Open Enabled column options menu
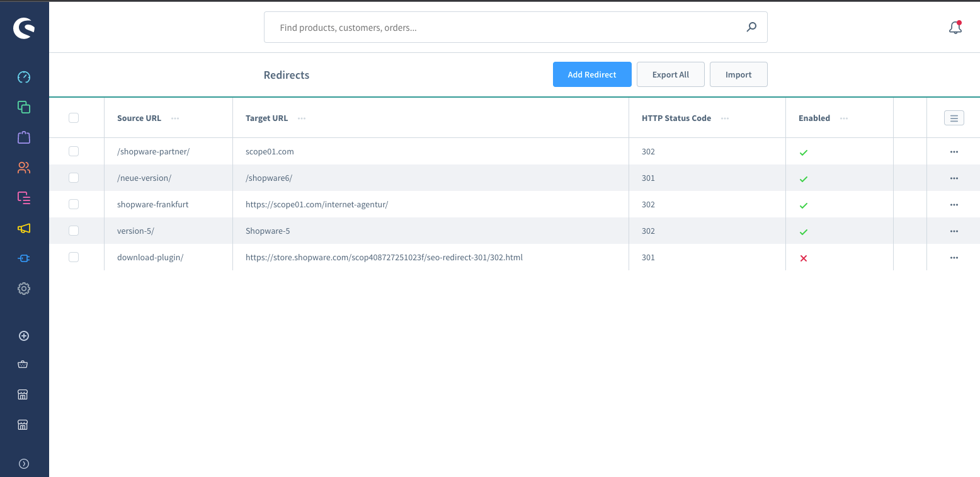Viewport: 980px width, 477px height. pyautogui.click(x=844, y=118)
